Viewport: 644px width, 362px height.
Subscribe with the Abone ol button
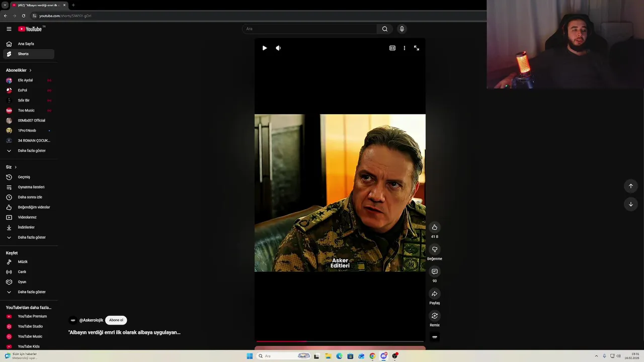116,320
